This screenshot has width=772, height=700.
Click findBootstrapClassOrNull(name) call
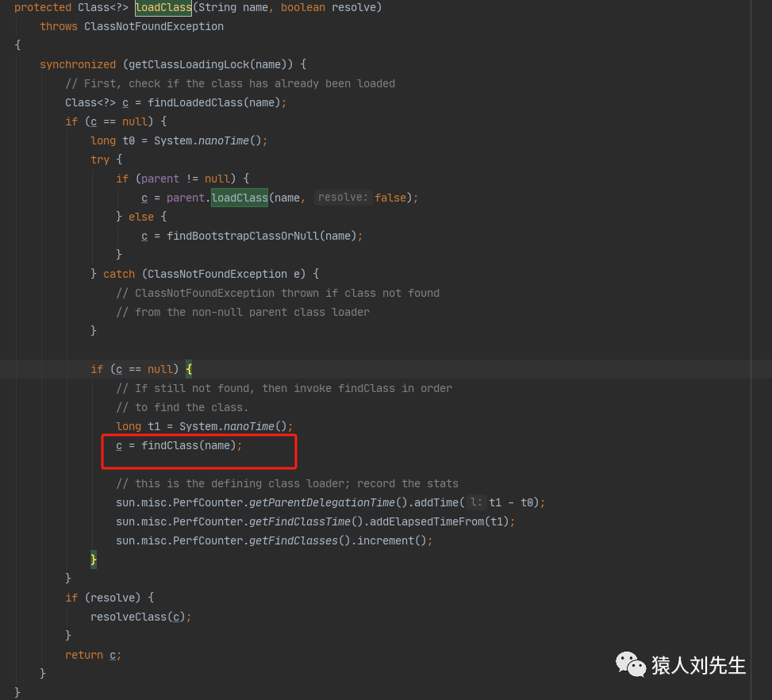[x=262, y=236]
